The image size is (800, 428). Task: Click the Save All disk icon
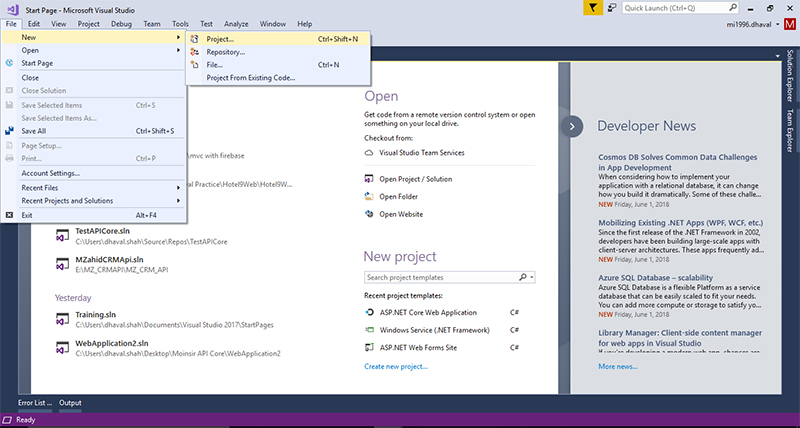click(10, 130)
